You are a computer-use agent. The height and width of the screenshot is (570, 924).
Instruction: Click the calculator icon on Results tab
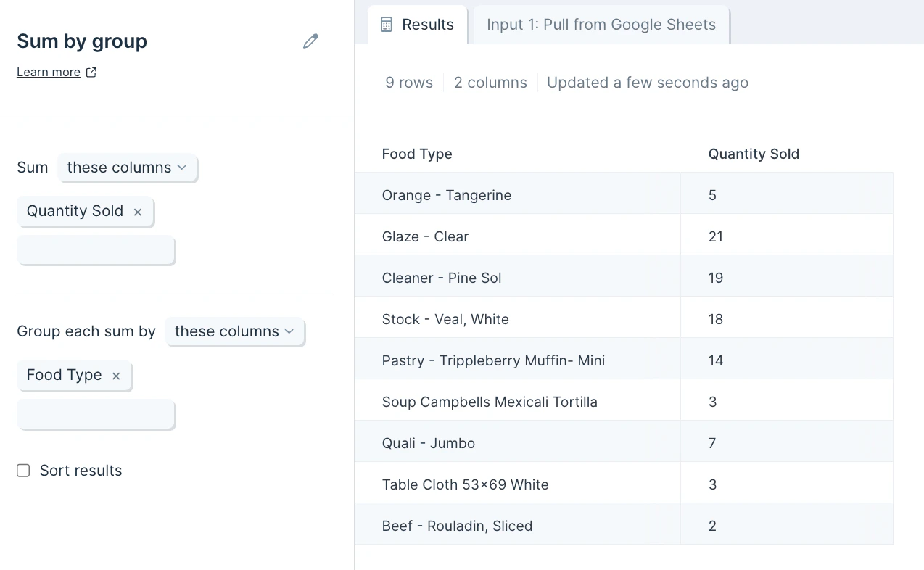click(387, 25)
